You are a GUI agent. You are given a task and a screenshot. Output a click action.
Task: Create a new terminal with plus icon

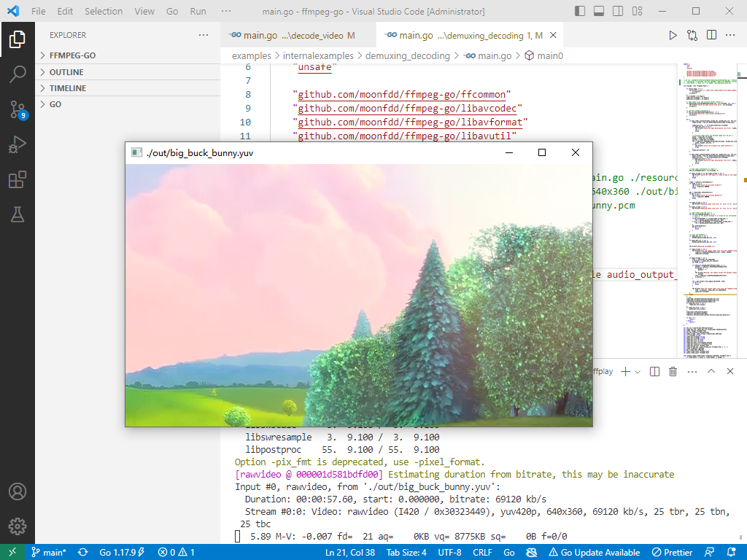coord(625,371)
